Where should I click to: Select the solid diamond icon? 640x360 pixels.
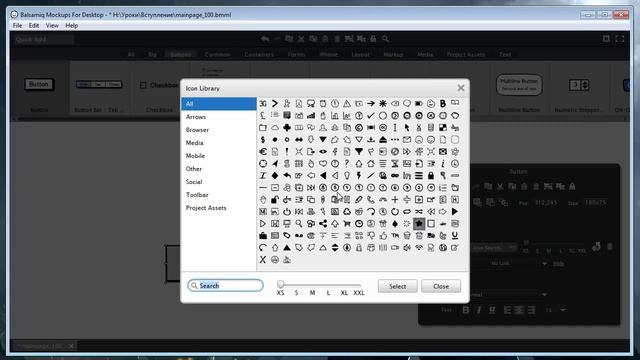point(275,176)
